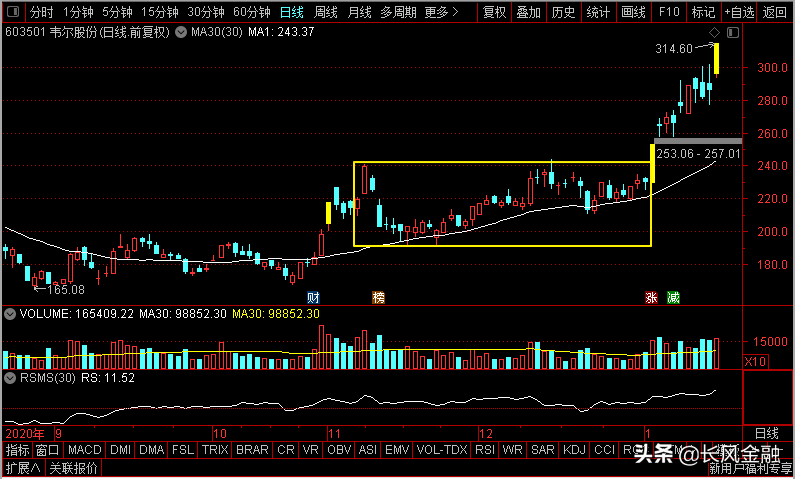Screen dimensions: 795x479
Task: Click the 财 financial report marker
Action: (313, 298)
